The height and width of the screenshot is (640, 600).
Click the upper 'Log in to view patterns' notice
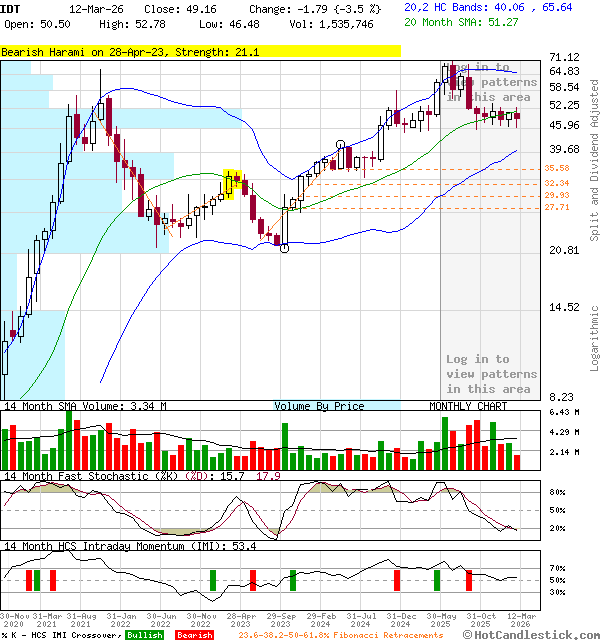(x=491, y=82)
